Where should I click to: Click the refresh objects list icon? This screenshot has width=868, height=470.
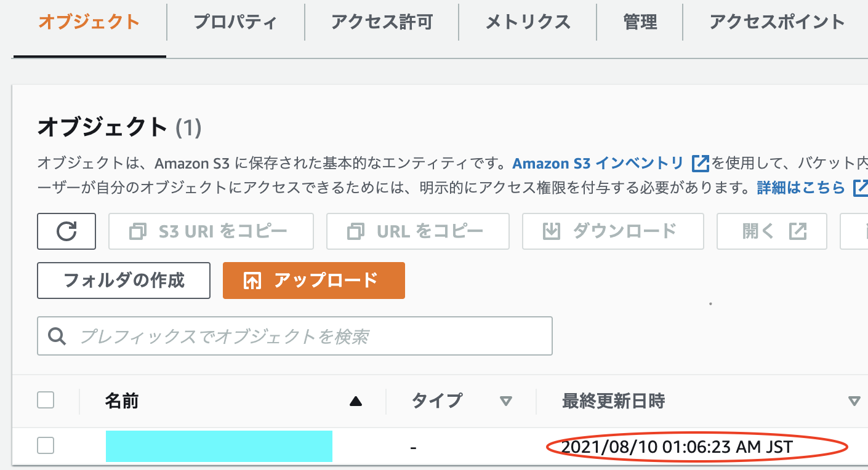point(66,231)
